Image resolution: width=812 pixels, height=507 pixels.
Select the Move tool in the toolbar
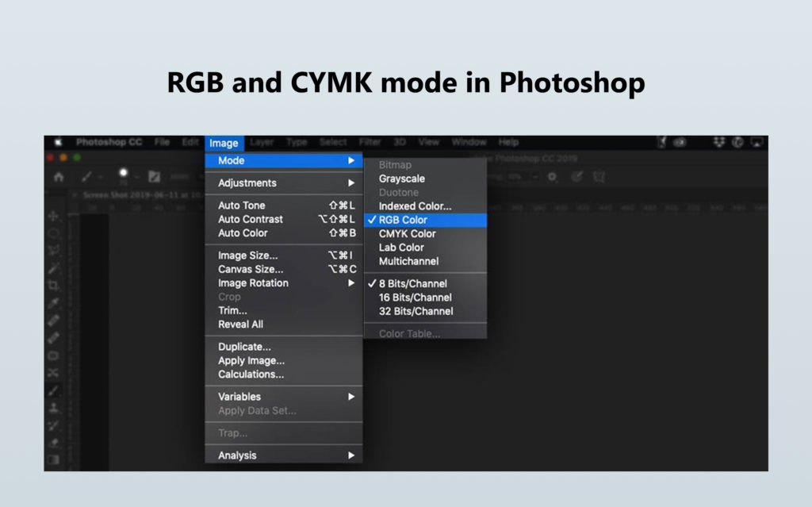[x=53, y=216]
